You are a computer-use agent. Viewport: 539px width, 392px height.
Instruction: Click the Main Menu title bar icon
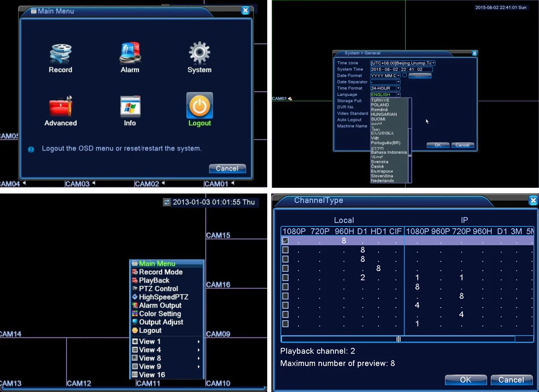(x=33, y=11)
